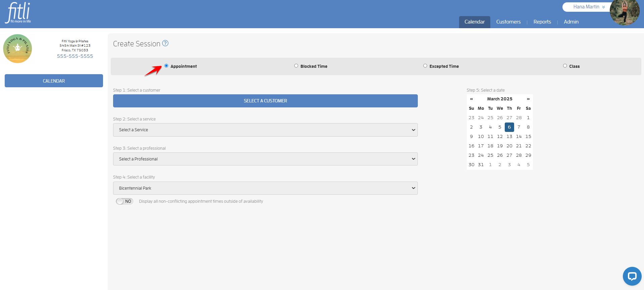Select March 16 in the calendar
This screenshot has width=644, height=290.
(472, 146)
